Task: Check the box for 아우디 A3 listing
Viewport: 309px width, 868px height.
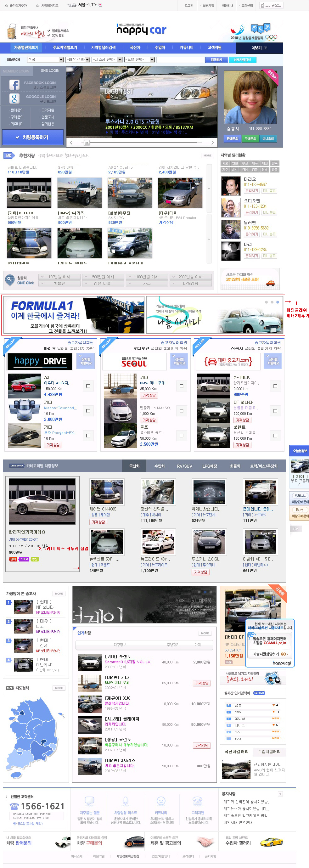Action: click(x=88, y=386)
